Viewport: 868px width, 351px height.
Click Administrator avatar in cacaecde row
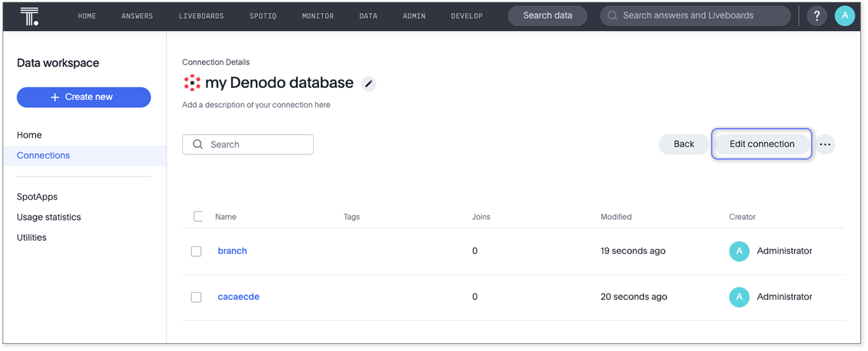click(739, 297)
